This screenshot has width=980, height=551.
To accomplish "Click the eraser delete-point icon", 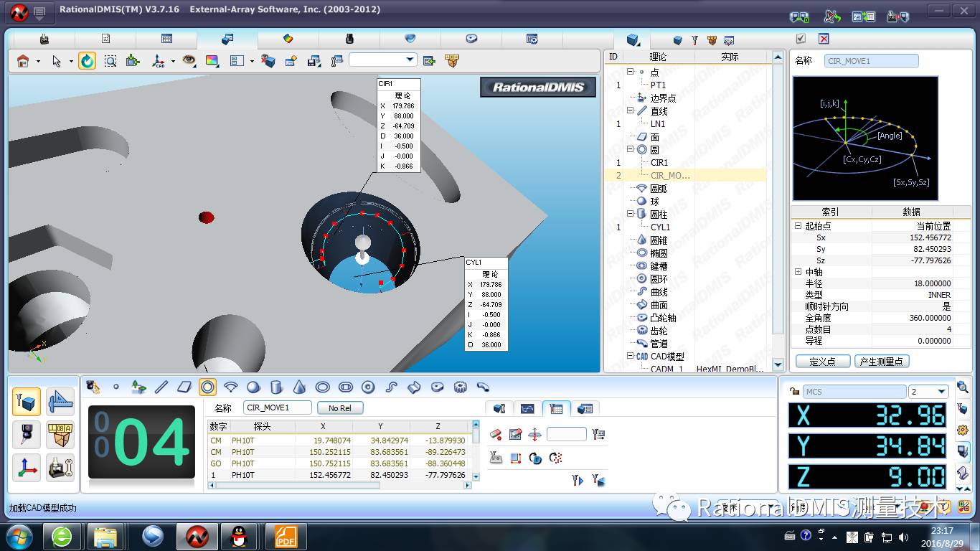I will [496, 434].
